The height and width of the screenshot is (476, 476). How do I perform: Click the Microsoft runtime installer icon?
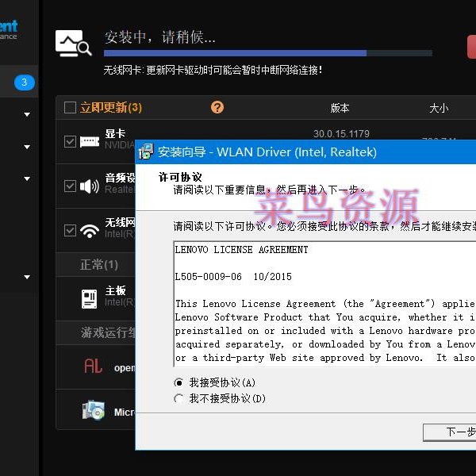pos(94,410)
